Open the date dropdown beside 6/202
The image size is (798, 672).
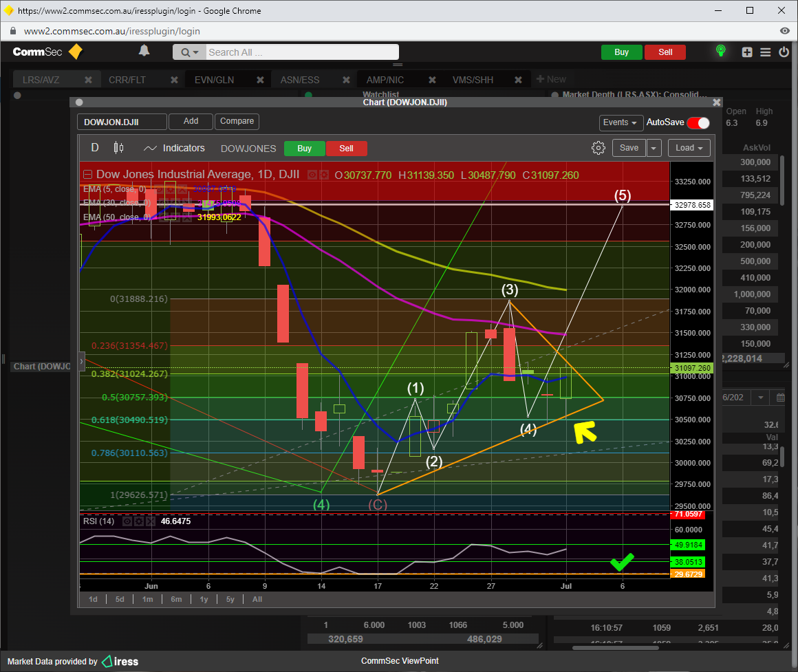[761, 398]
